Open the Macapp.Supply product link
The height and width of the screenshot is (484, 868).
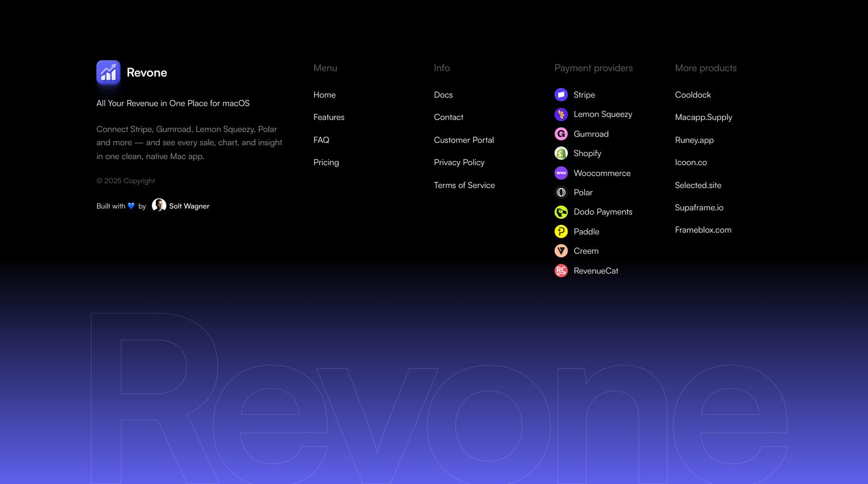(x=703, y=117)
